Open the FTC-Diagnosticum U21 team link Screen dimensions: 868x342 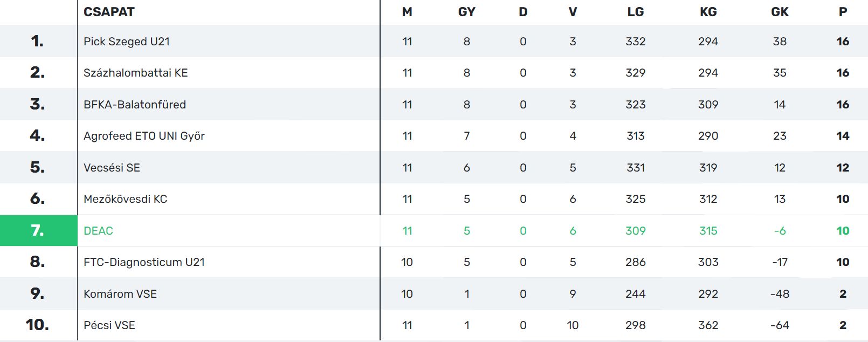click(x=144, y=262)
